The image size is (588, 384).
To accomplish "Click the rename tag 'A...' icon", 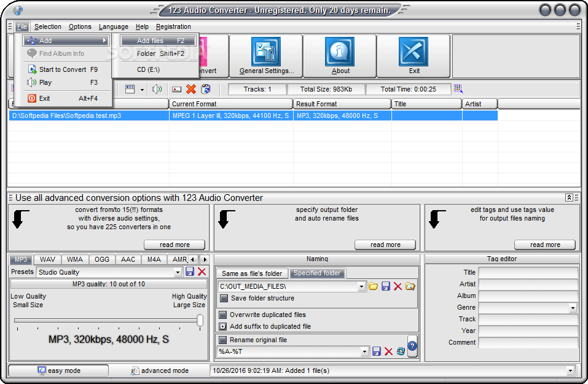I will pos(176,89).
